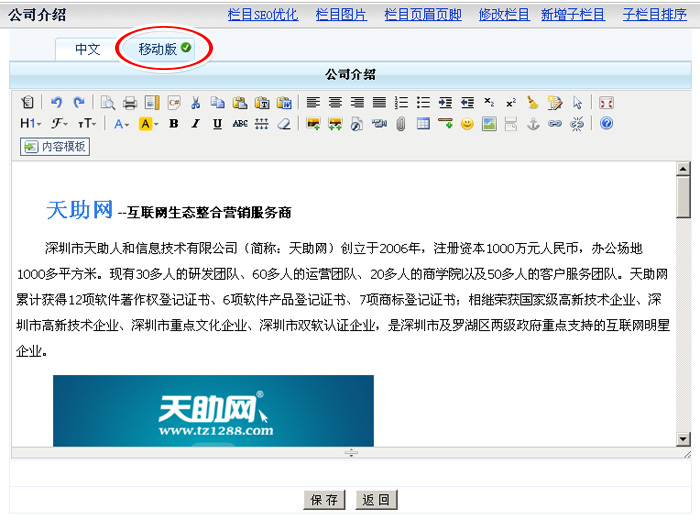Screen dimensions: 700x520
Task: Toggle italic formatting
Action: point(196,124)
